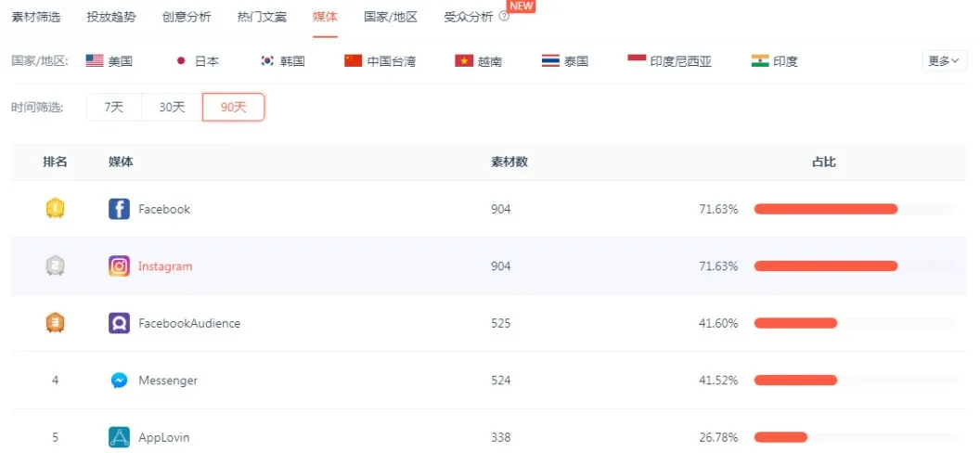Filter by 印度尼西亚 country label
The width and height of the screenshot is (980, 453).
pos(681,61)
